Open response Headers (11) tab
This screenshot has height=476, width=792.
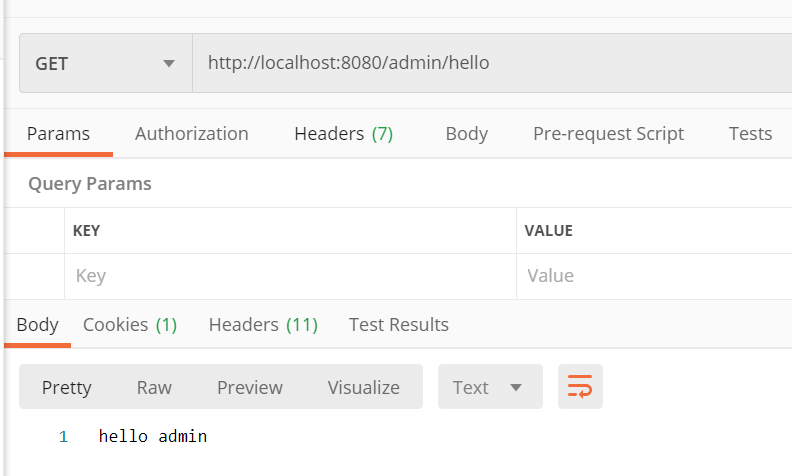click(x=263, y=325)
